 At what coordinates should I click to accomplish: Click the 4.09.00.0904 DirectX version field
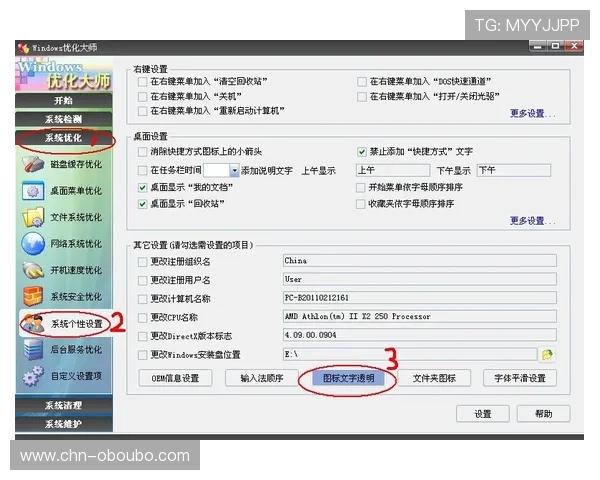(420, 335)
